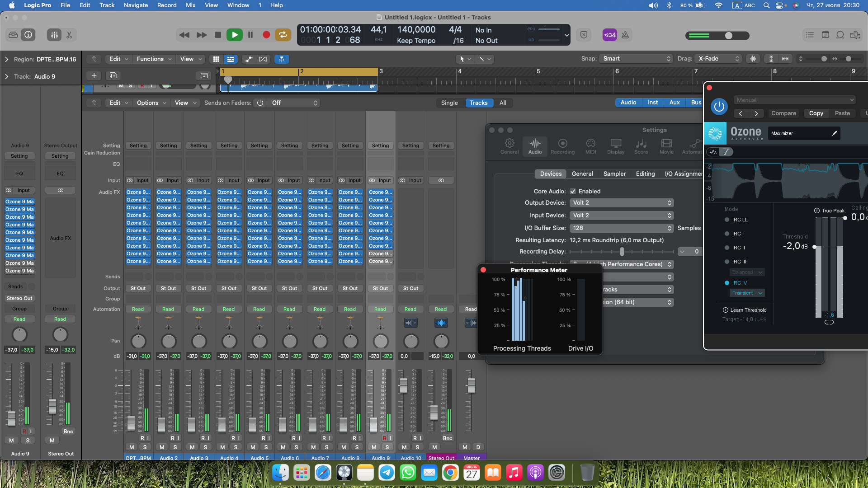Switch to the Sampler settings tab
Viewport: 868px width, 488px height.
(x=614, y=174)
